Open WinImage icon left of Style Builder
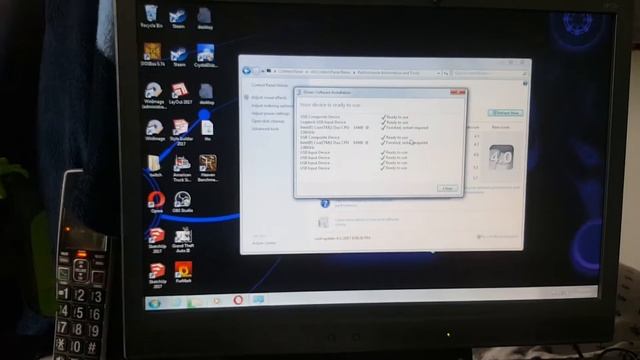 155,130
